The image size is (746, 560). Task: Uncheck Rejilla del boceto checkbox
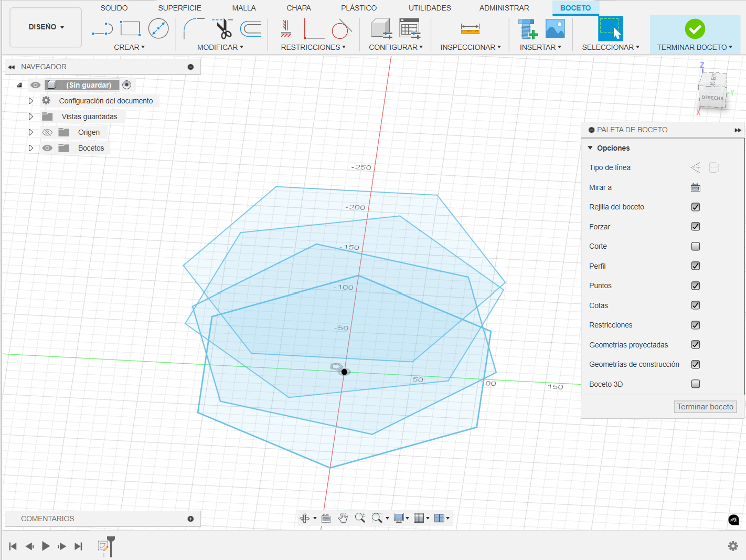tap(696, 207)
